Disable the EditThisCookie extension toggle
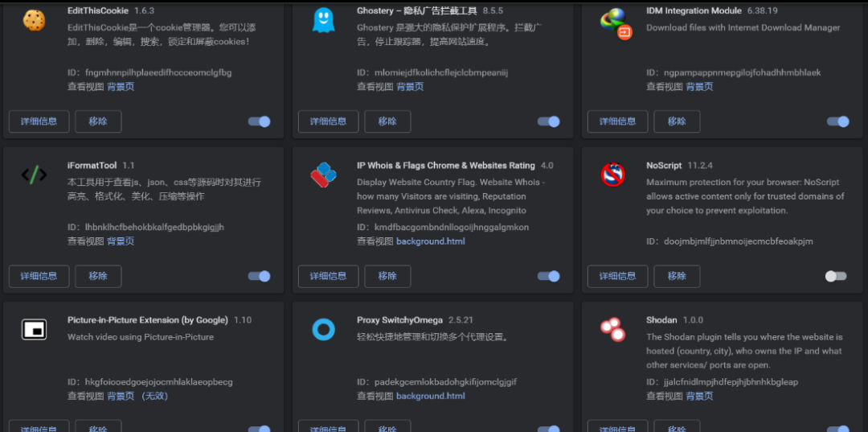This screenshot has width=868, height=432. (x=259, y=121)
